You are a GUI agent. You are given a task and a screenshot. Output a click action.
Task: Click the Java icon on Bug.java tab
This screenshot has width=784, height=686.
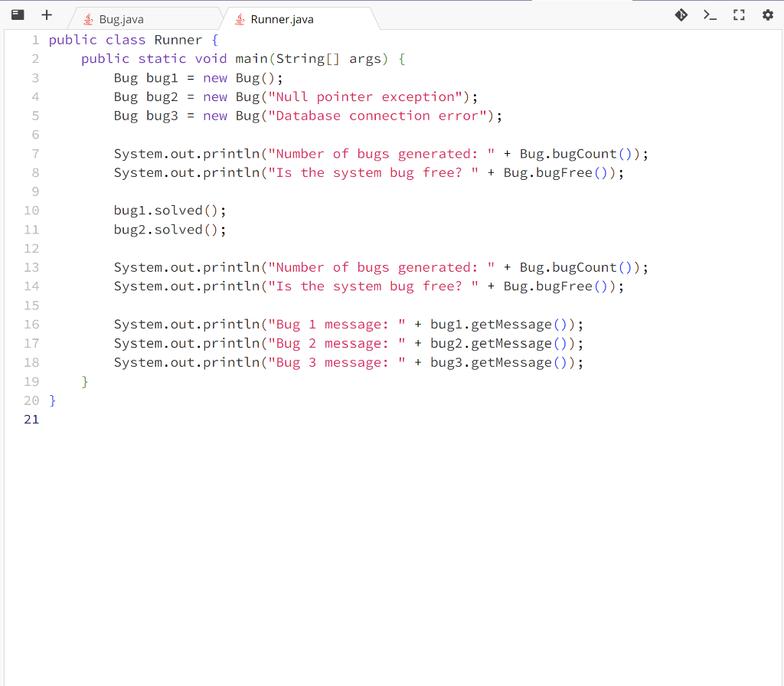coord(90,18)
